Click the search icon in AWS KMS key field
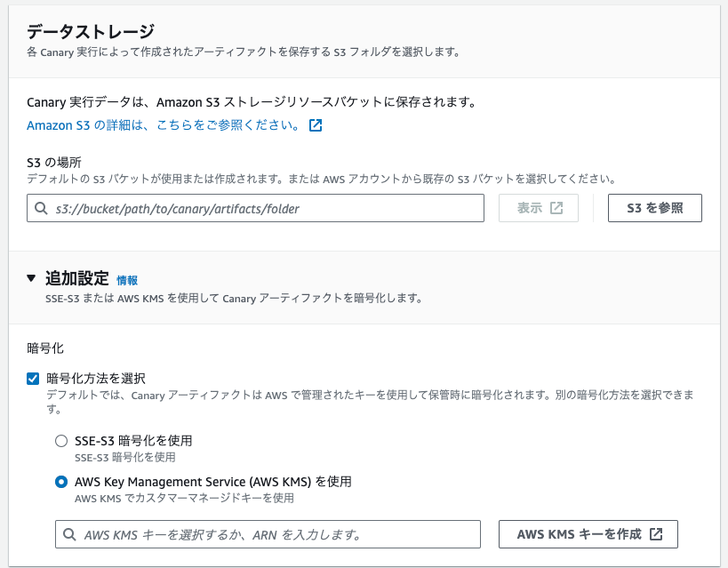This screenshot has width=728, height=568. point(67,533)
